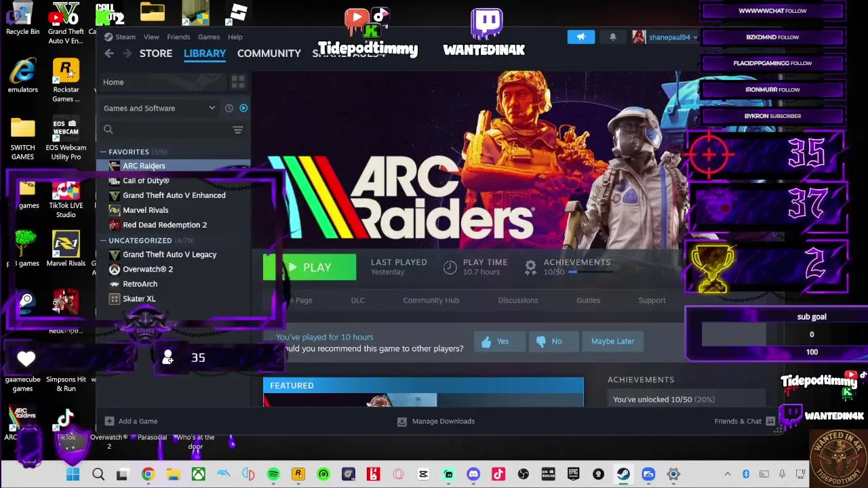The image size is (868, 488).
Task: Open Rockstar Games desktop shortcut
Action: coord(66,81)
